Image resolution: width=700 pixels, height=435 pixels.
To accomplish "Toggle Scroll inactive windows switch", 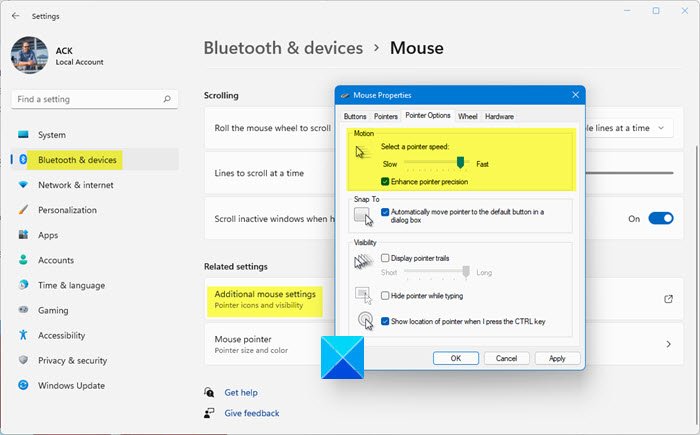I will pyautogui.click(x=661, y=218).
